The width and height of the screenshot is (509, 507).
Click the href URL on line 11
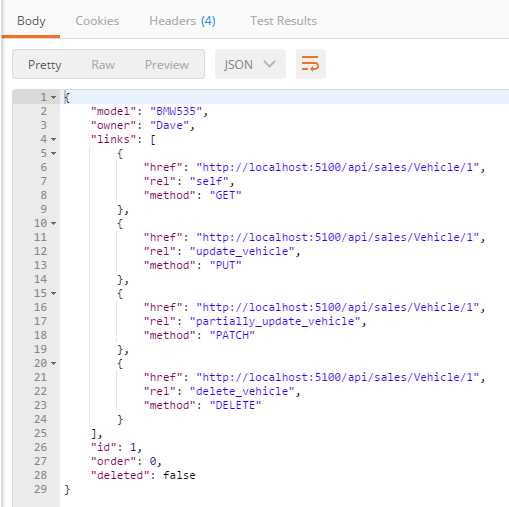(338, 237)
